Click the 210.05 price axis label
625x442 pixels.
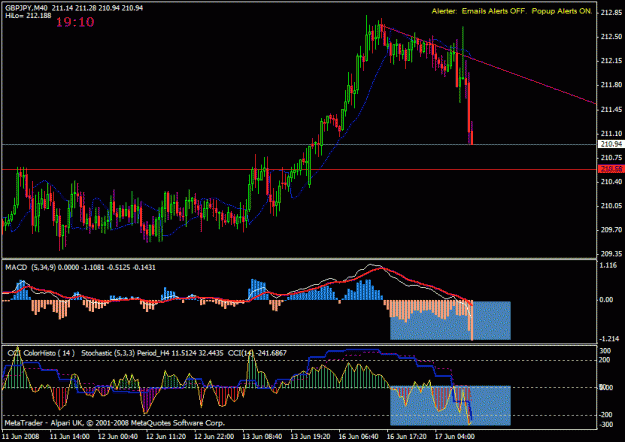[611, 206]
